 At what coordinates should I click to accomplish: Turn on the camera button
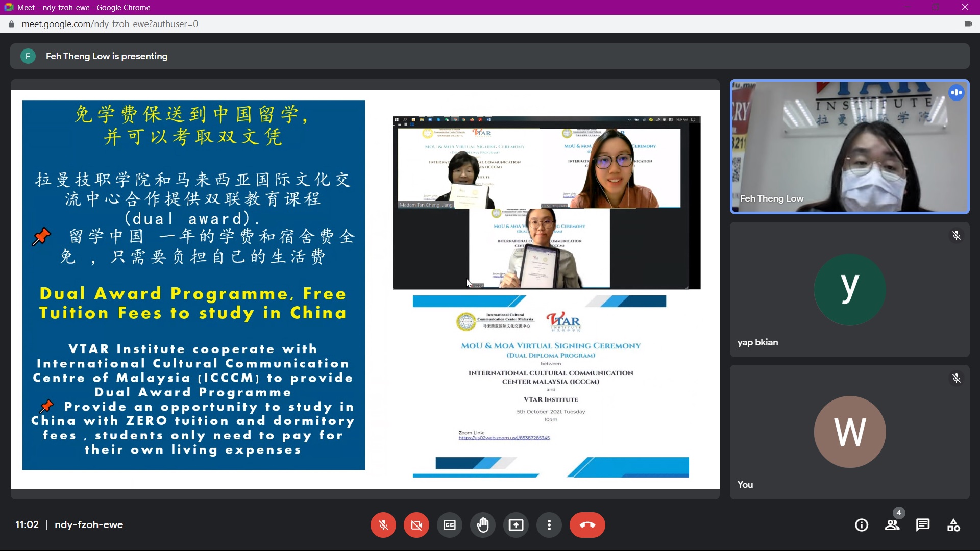[416, 525]
